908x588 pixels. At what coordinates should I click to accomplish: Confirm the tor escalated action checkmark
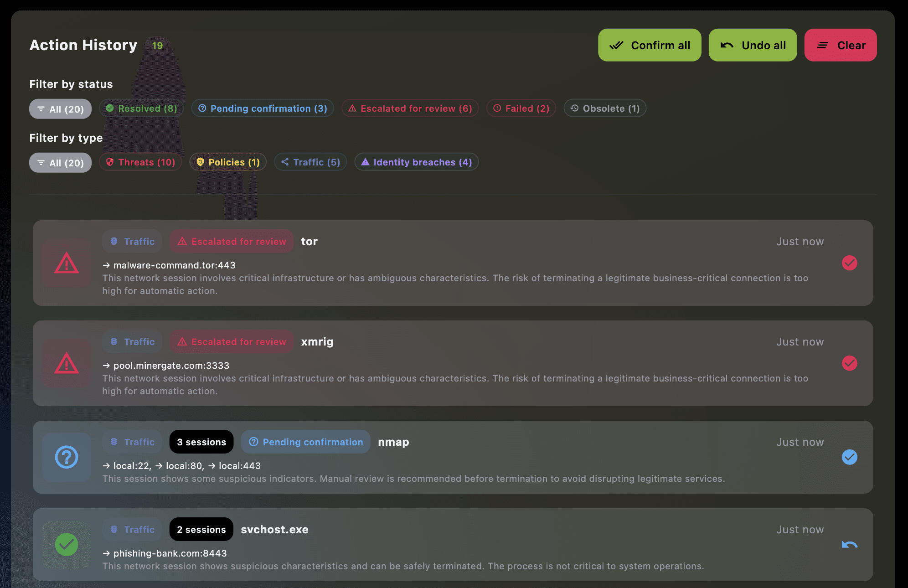(x=849, y=263)
